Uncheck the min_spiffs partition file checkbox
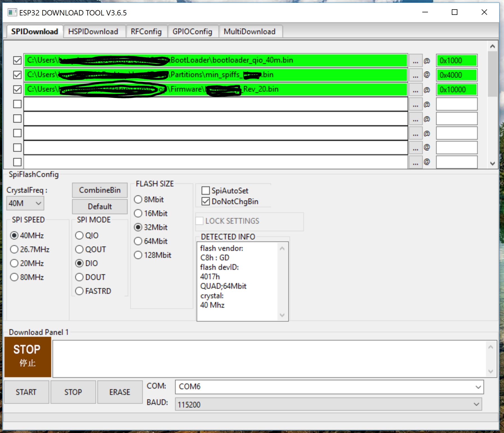 [x=17, y=75]
